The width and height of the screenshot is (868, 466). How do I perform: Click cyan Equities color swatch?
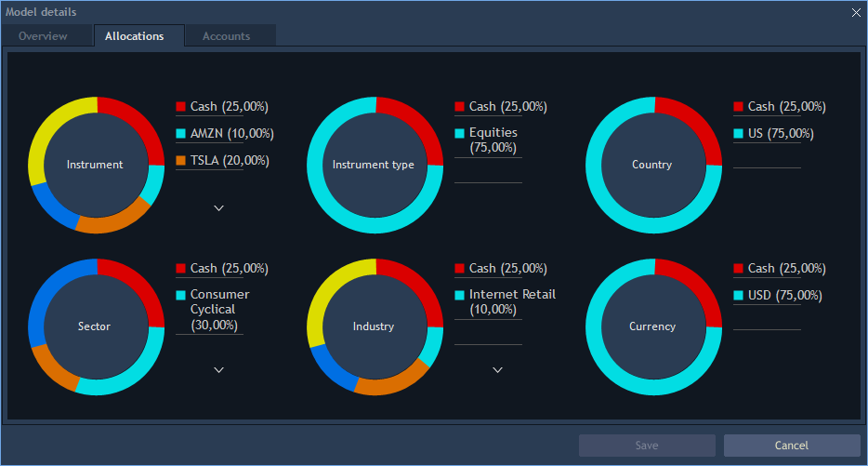459,133
